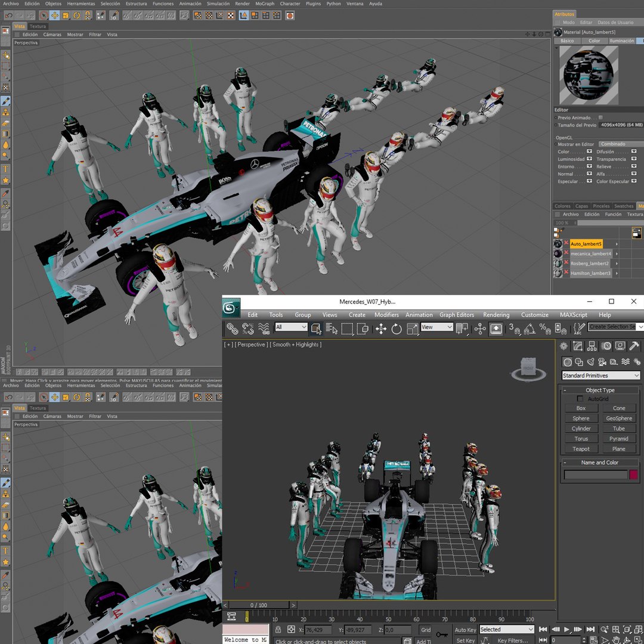
Task: Click the Use Pivot Point Center icon
Action: [x=462, y=329]
